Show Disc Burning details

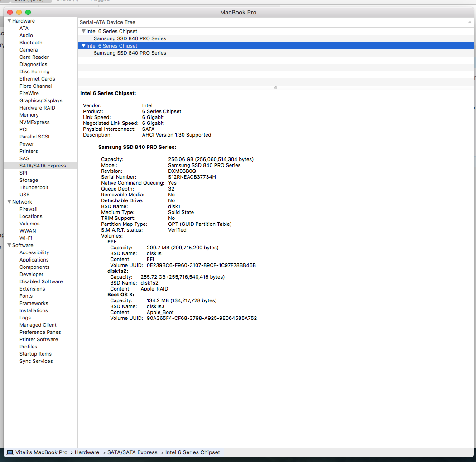[x=34, y=71]
